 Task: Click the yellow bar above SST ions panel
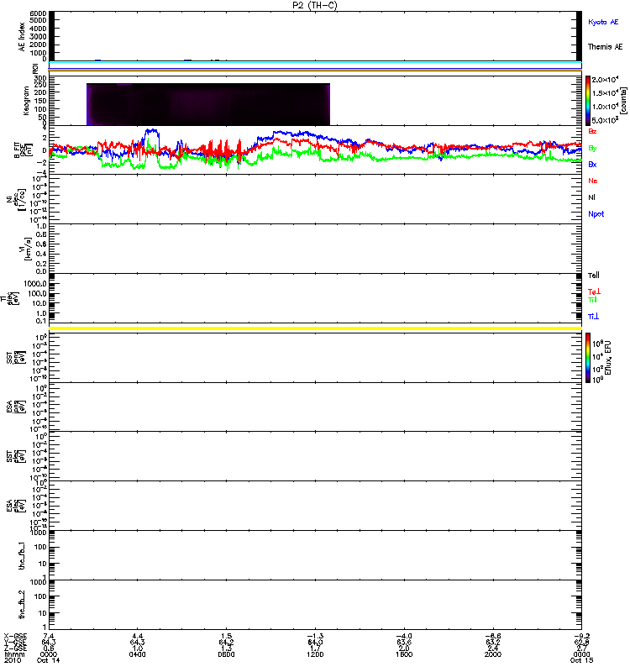[315, 328]
